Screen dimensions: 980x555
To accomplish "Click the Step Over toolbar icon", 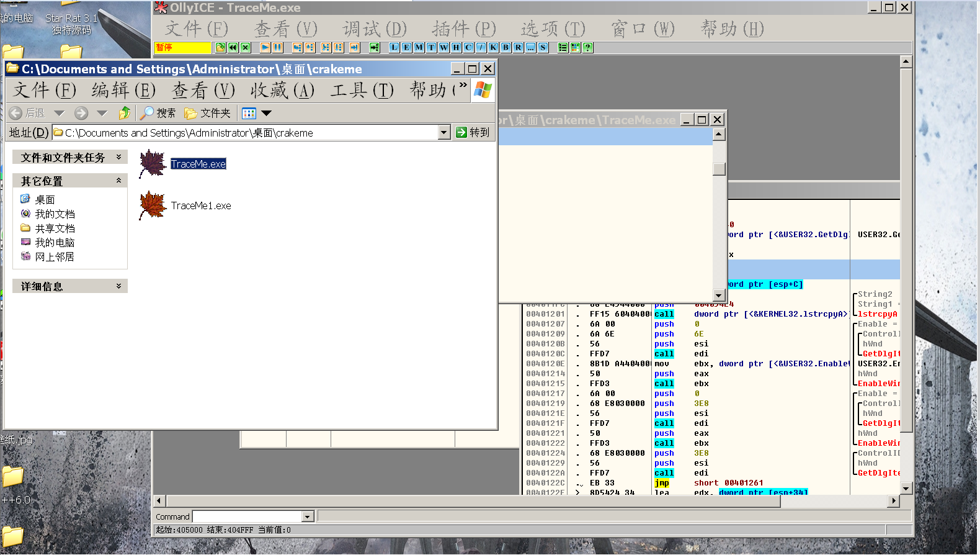I will 310,47.
